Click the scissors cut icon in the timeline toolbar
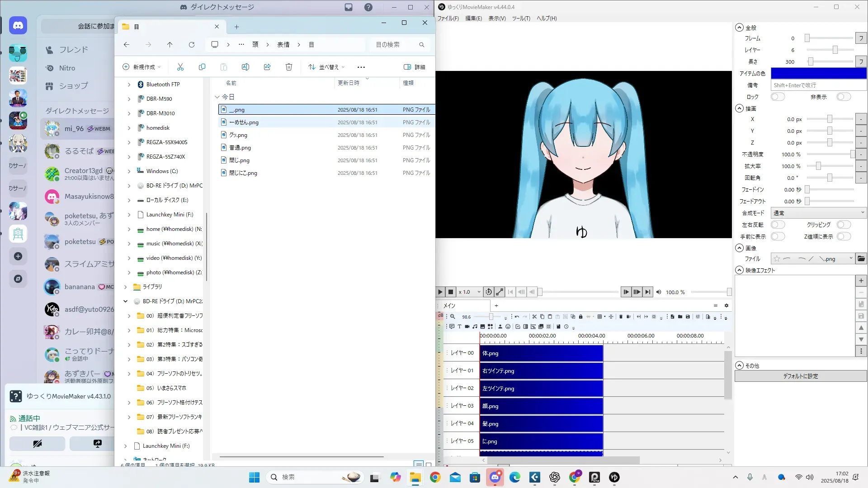This screenshot has width=868, height=488. (534, 317)
